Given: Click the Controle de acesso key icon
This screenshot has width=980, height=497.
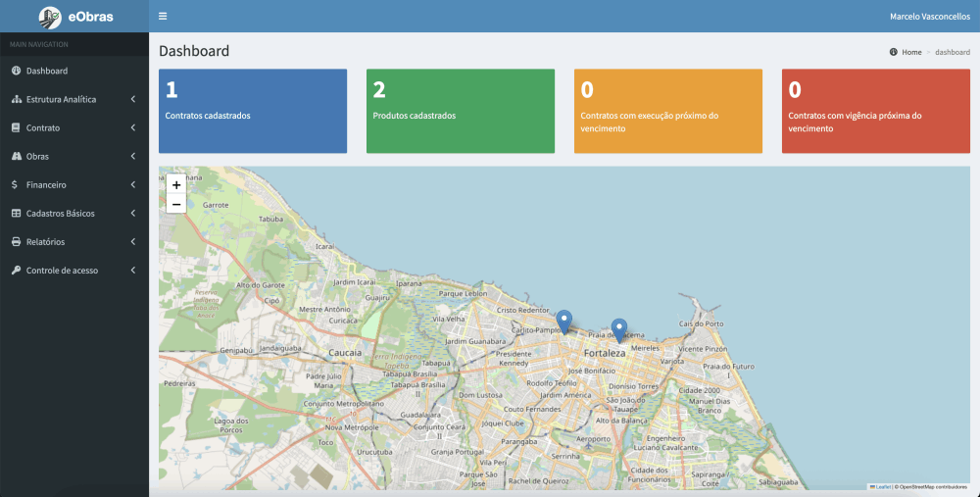Looking at the screenshot, I should click(x=16, y=270).
